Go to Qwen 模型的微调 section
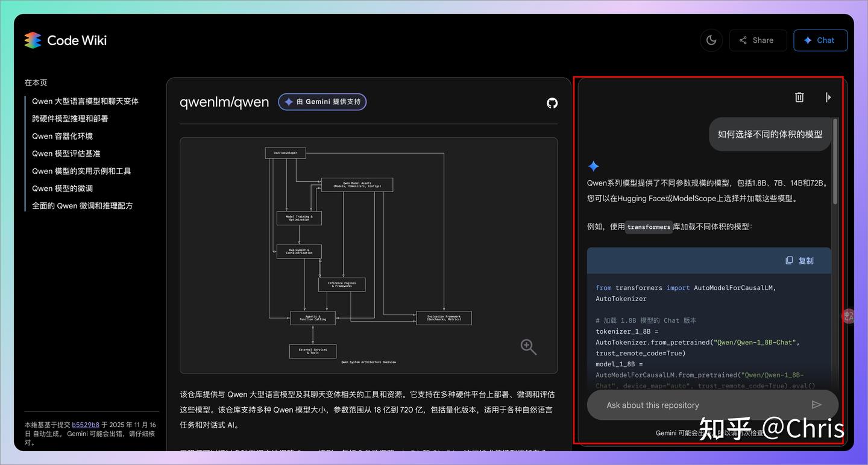The width and height of the screenshot is (868, 465). (62, 189)
